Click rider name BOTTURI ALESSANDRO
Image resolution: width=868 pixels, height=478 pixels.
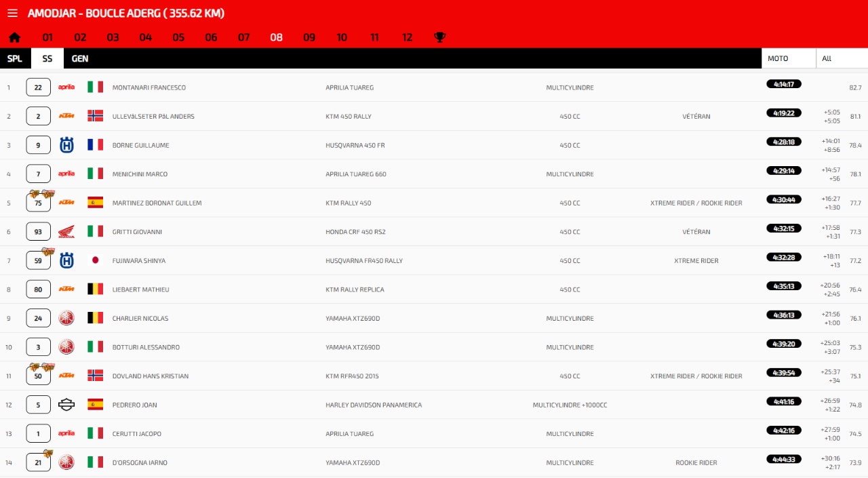[146, 347]
